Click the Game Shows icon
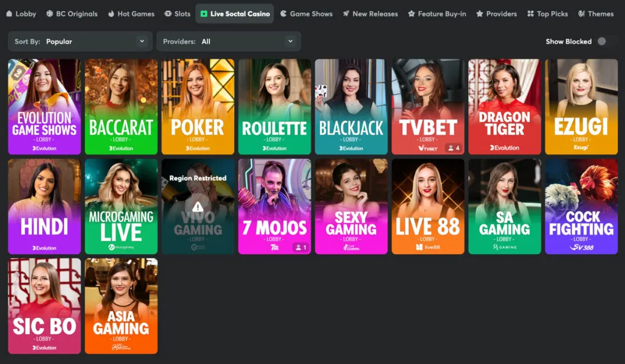 [x=283, y=13]
